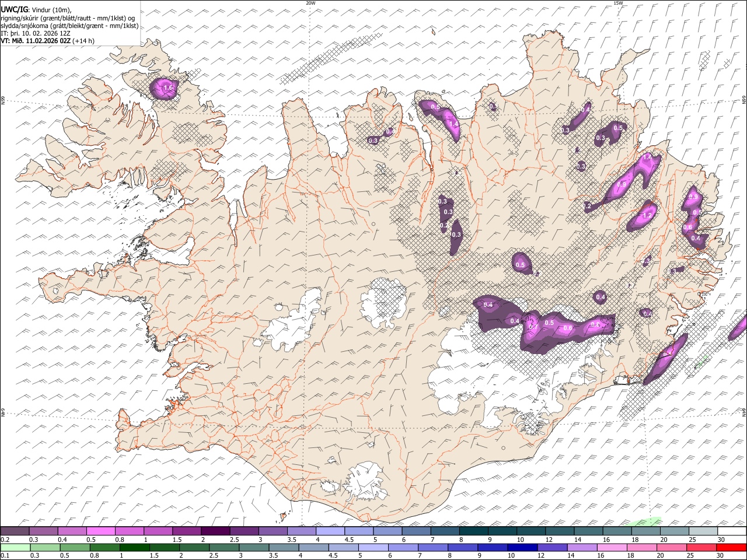Pick the bright pink snow swatch between 0.5 and 0.8
The width and height of the screenshot is (747, 560).
coord(100,531)
